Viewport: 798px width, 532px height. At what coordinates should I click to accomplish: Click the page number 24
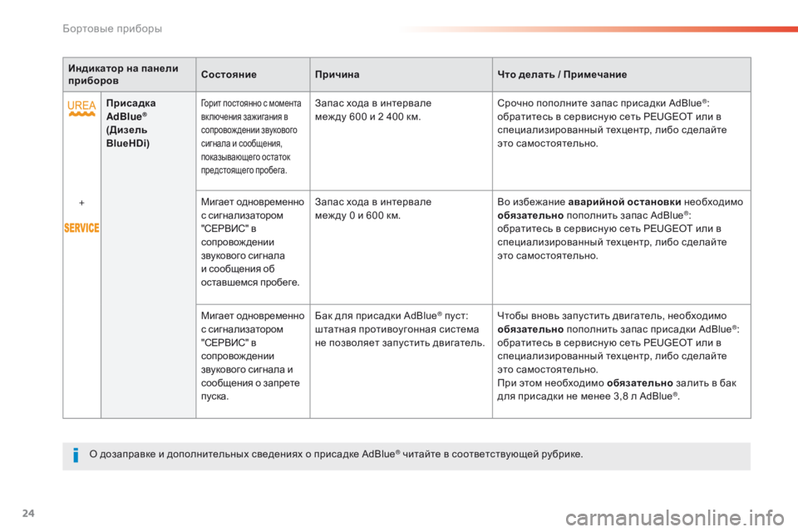click(28, 513)
